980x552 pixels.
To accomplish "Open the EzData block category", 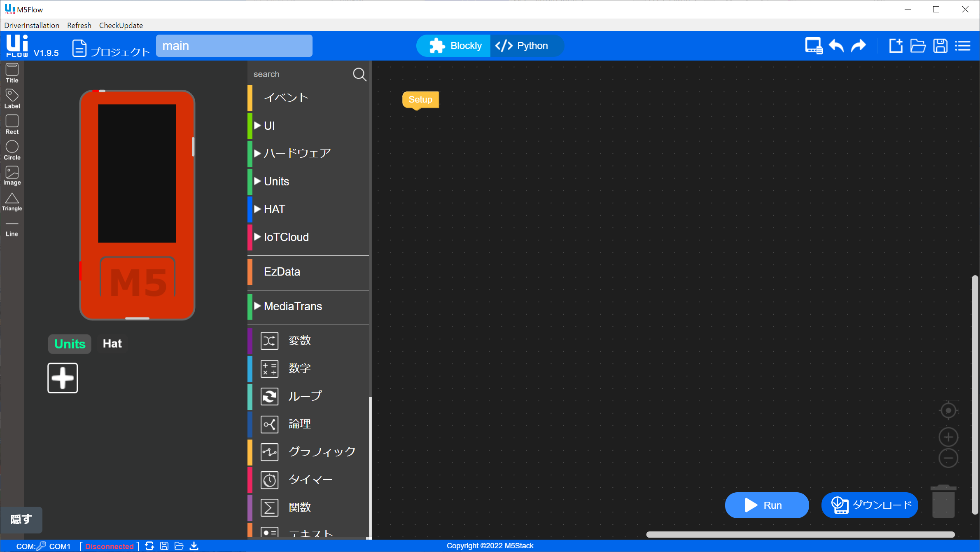I will point(308,272).
